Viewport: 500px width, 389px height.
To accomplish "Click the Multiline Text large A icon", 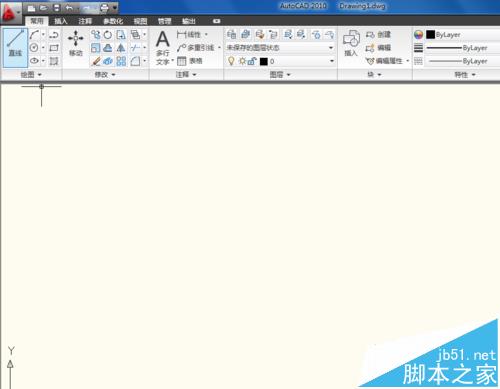I will pyautogui.click(x=163, y=39).
